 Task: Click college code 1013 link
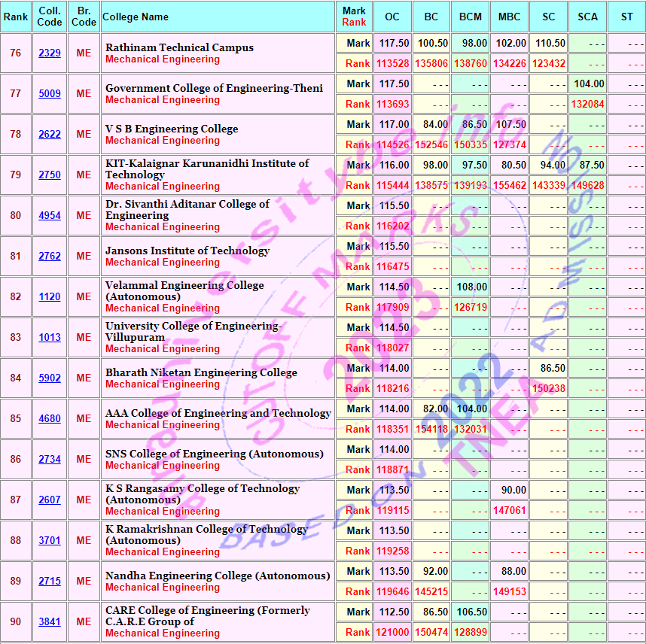coord(50,338)
